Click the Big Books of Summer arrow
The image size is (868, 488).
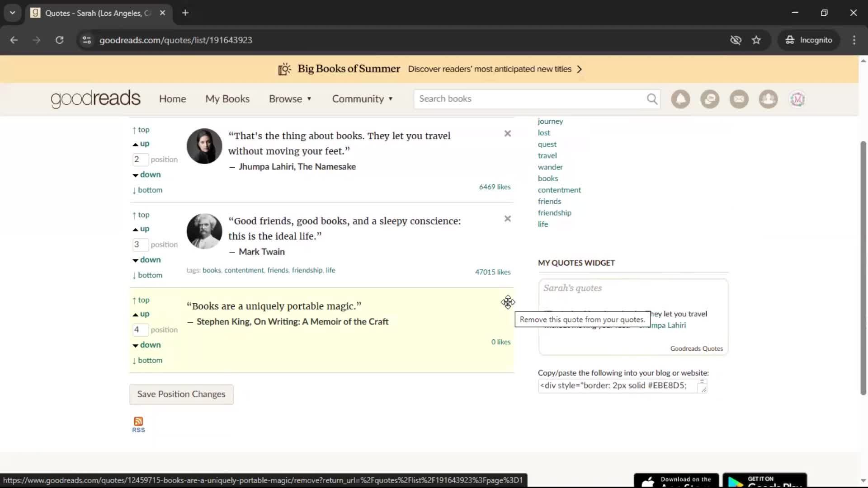point(580,69)
